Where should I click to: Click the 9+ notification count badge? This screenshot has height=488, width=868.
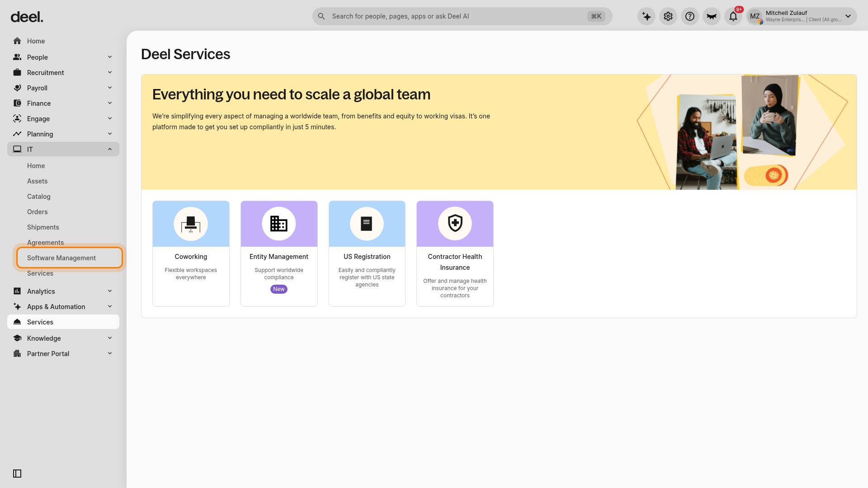coord(739,9)
